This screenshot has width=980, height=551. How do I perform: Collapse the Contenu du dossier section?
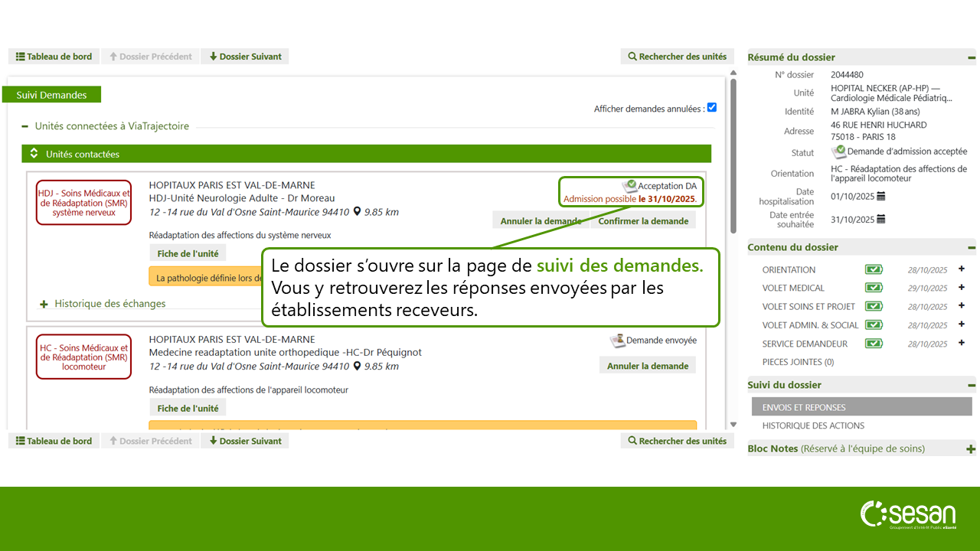[971, 248]
